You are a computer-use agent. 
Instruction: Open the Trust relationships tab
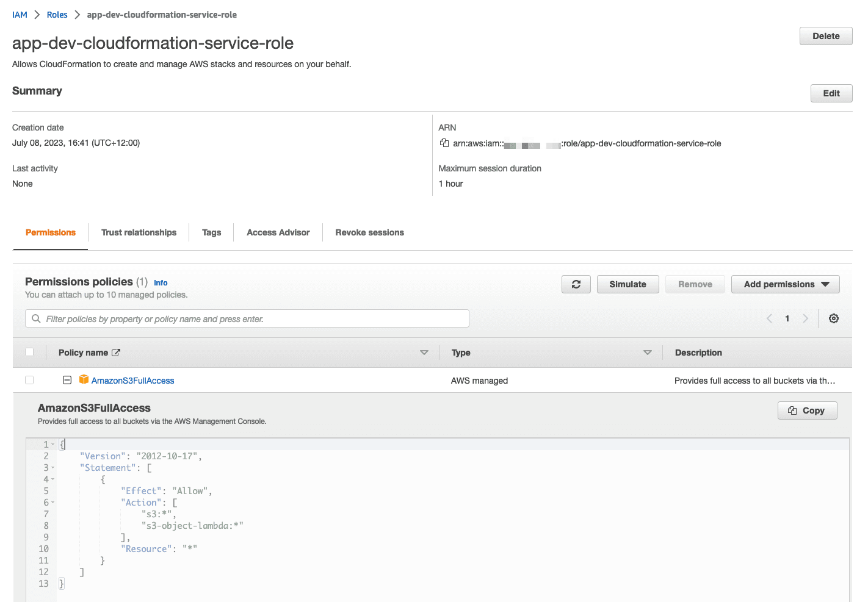139,232
